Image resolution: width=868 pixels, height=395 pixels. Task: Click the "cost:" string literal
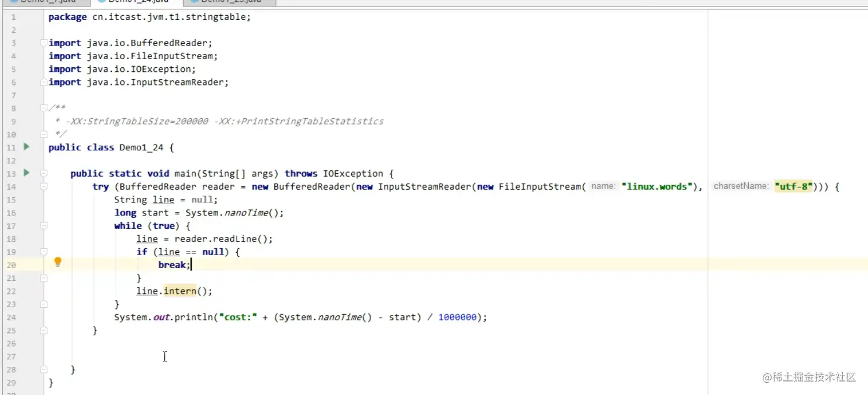[x=238, y=317]
